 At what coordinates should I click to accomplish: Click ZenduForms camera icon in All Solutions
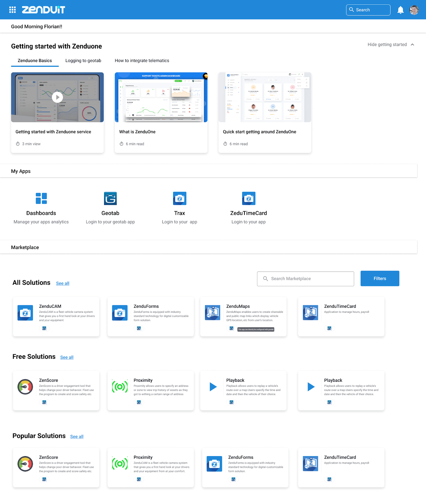(120, 313)
